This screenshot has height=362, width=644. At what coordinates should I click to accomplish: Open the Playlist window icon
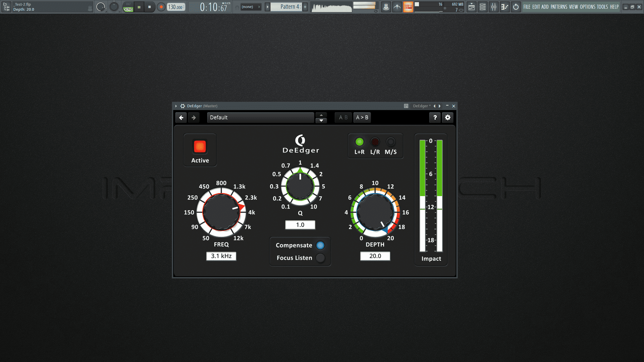[x=472, y=7]
